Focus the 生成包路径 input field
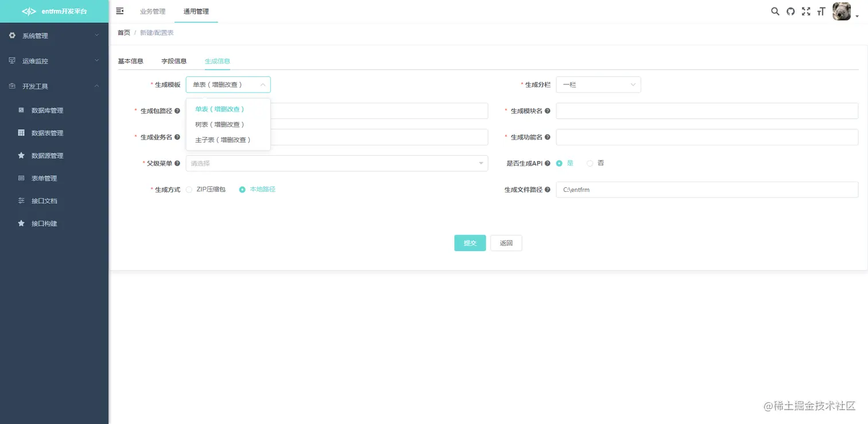 pos(336,111)
